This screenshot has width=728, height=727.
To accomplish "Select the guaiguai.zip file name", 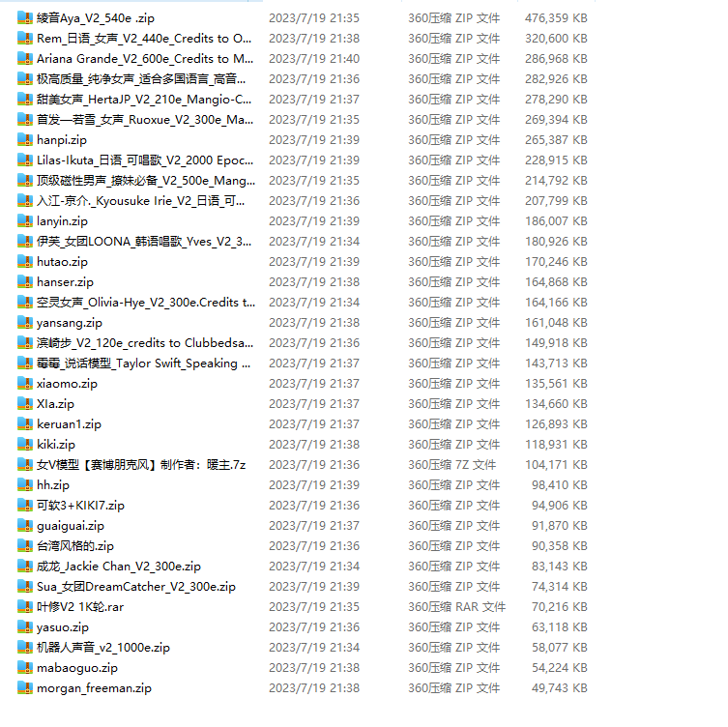I will (71, 526).
